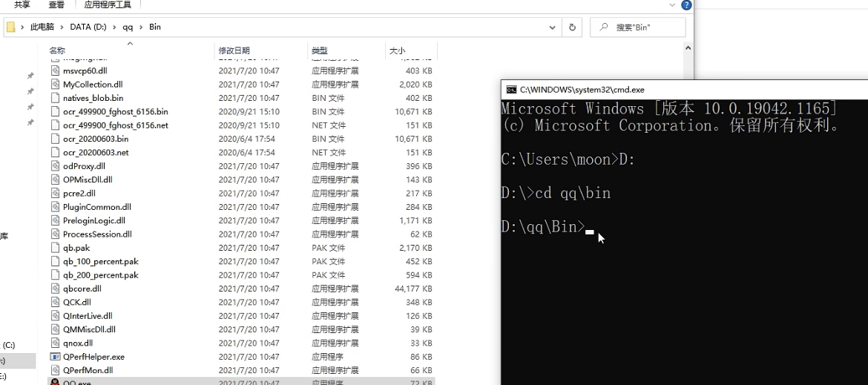Image resolution: width=868 pixels, height=385 pixels.
Task: Select the QPerfHelper.exe application icon
Action: coord(54,357)
